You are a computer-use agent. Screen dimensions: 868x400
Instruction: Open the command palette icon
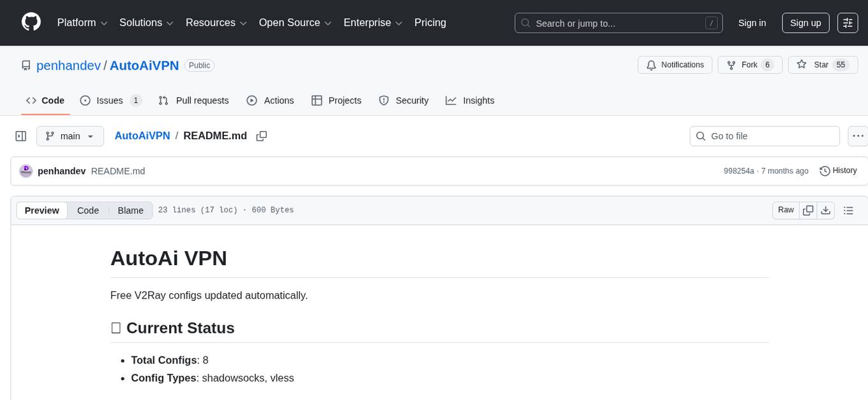[x=848, y=22]
